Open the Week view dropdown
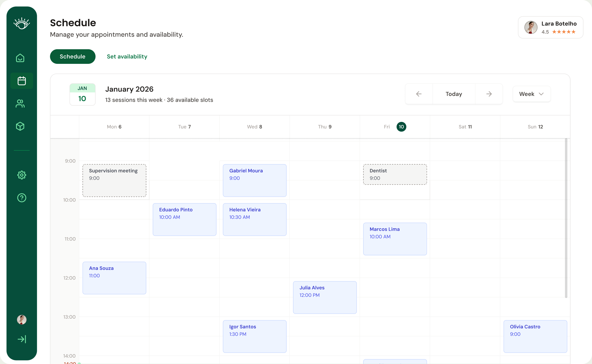 point(531,94)
